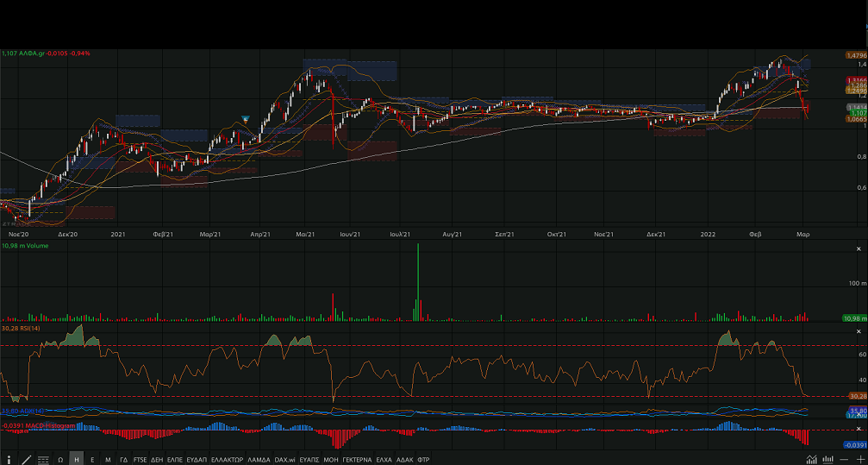Click the chart type icon at bottom right

pos(810,460)
